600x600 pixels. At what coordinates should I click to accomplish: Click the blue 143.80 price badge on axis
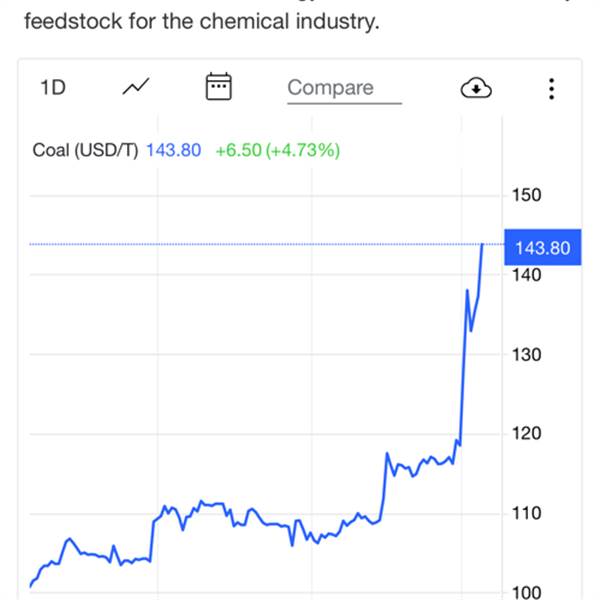click(x=541, y=247)
